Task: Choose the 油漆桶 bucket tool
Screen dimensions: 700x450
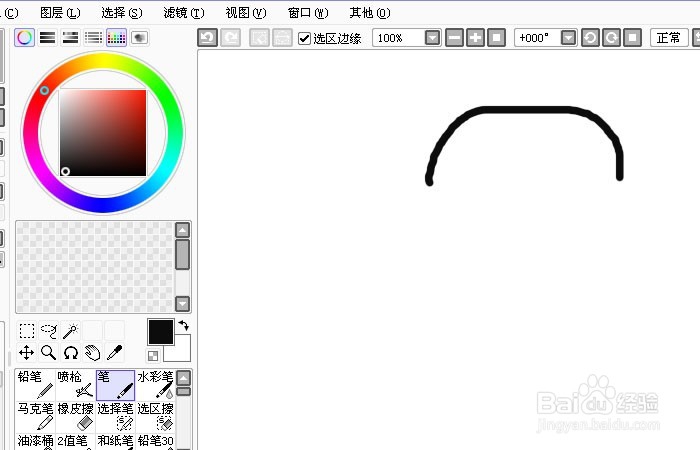Action: click(x=35, y=442)
